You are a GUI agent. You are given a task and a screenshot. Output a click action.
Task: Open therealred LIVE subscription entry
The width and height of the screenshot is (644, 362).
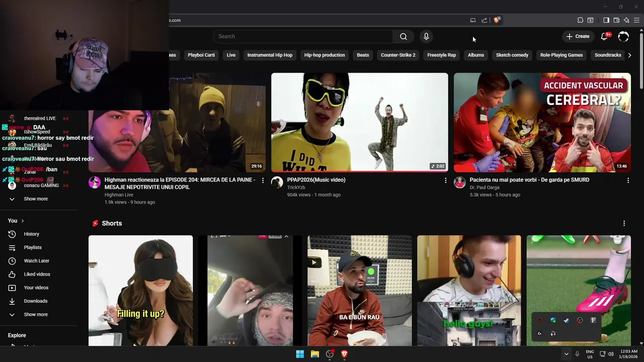39,119
